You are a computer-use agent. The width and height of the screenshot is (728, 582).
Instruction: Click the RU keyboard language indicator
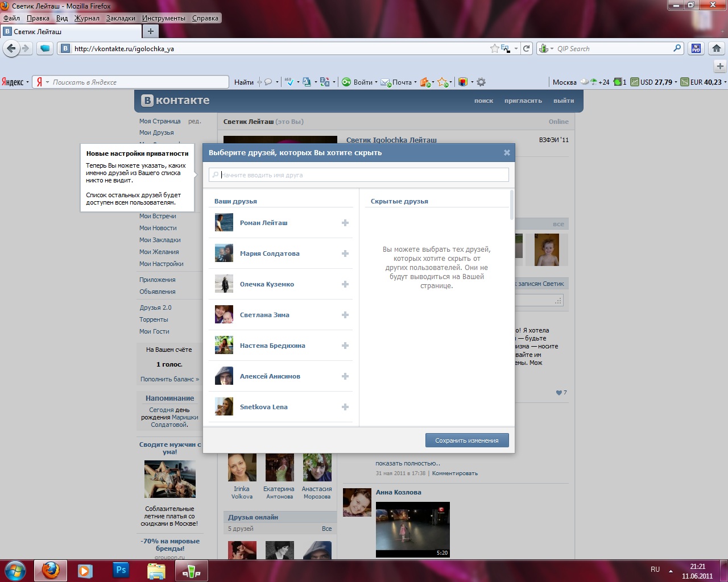point(655,569)
